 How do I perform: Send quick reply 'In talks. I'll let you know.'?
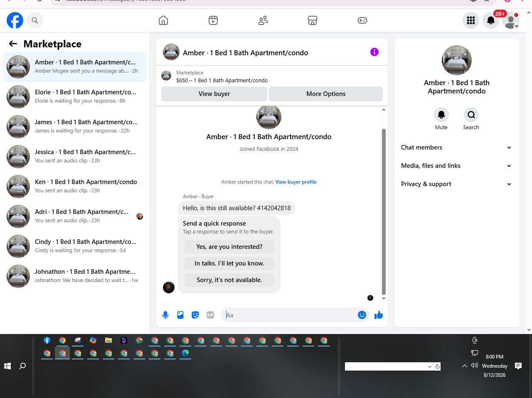(x=229, y=263)
